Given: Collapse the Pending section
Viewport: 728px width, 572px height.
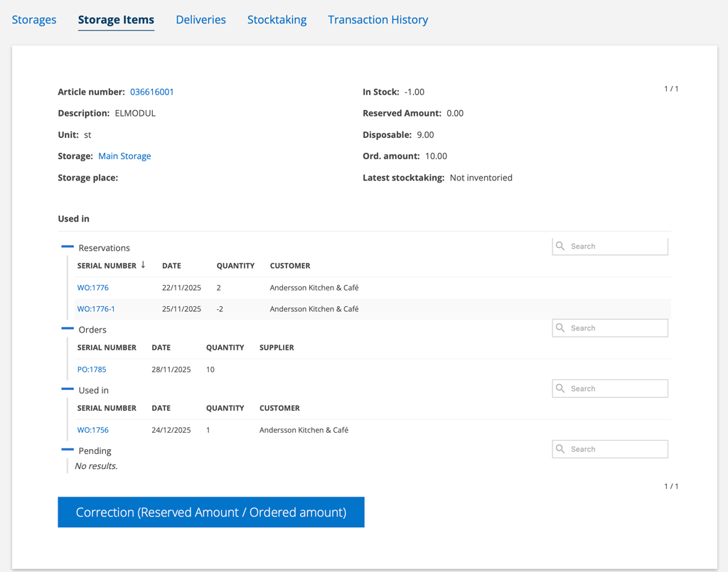Looking at the screenshot, I should (x=68, y=449).
